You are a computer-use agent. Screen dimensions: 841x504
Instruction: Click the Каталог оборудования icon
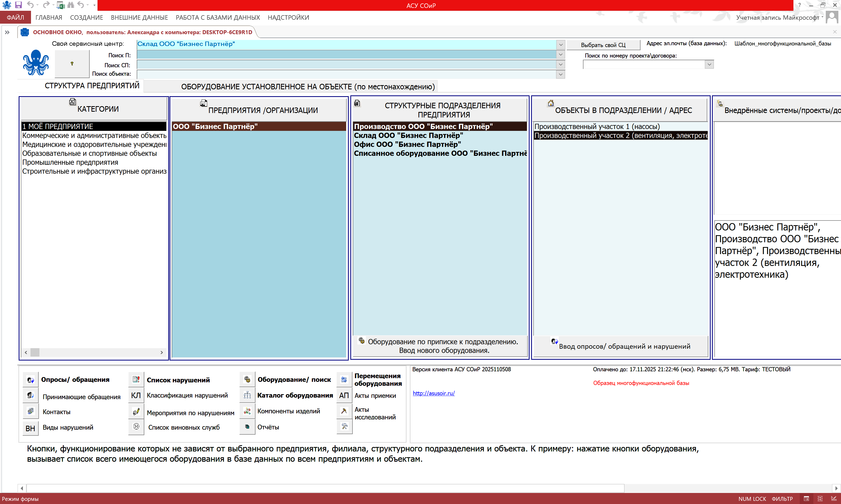point(247,395)
